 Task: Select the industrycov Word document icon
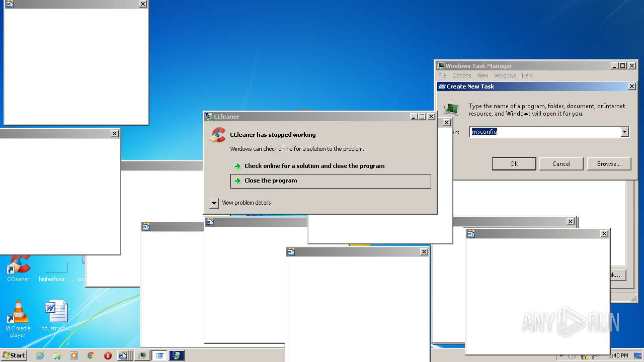(x=56, y=316)
